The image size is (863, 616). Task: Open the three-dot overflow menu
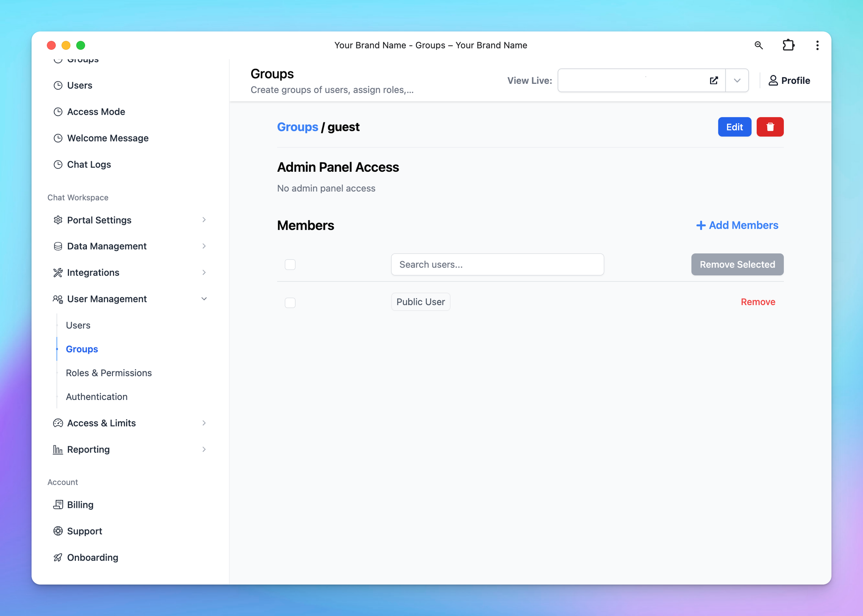coord(817,45)
